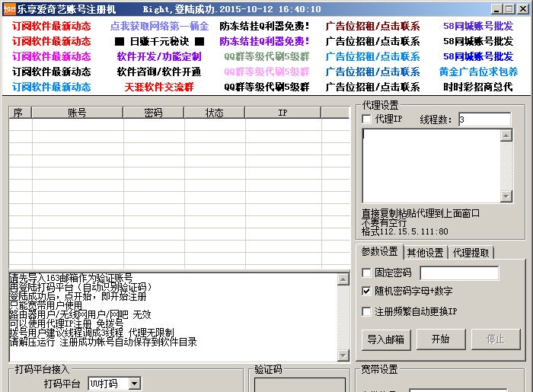Click the 导入邮箱 button

point(386,339)
